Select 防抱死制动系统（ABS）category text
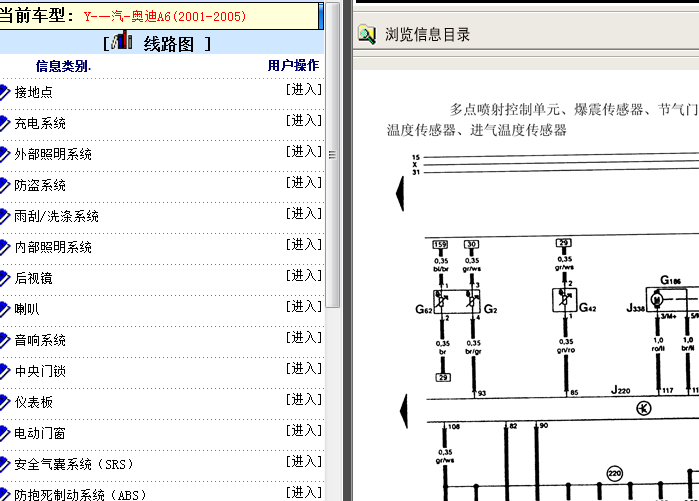 click(x=80, y=494)
